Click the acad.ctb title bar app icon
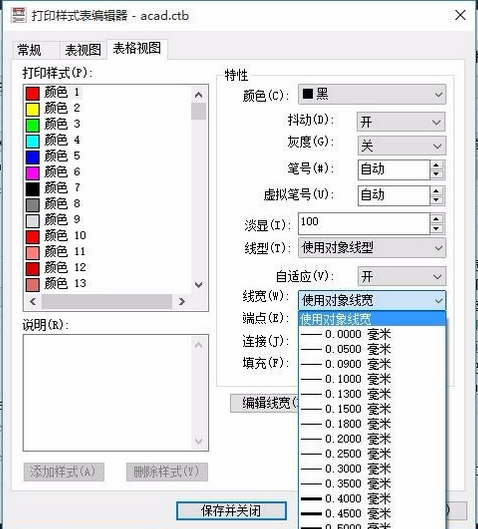 (18, 15)
